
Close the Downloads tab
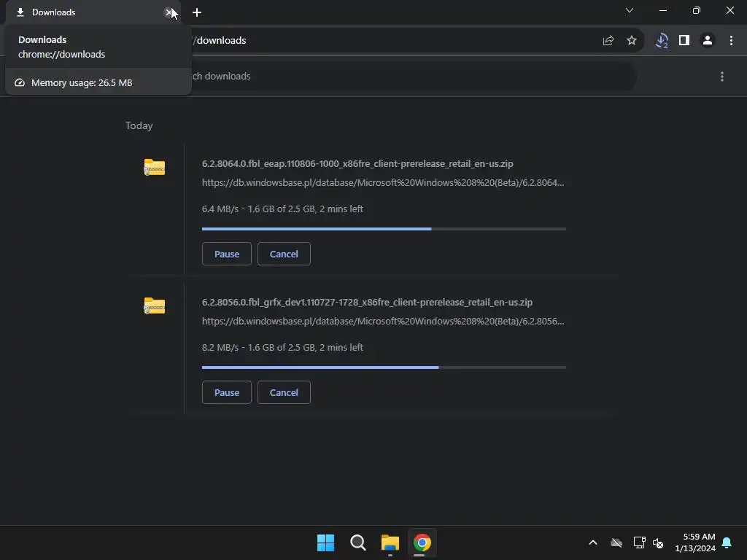click(168, 12)
